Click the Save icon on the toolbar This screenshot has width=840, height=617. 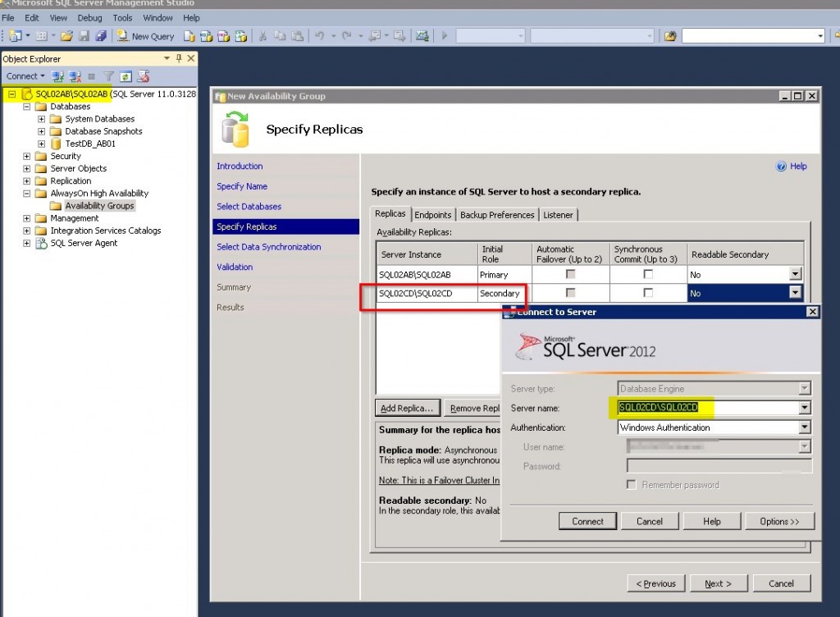[x=84, y=36]
